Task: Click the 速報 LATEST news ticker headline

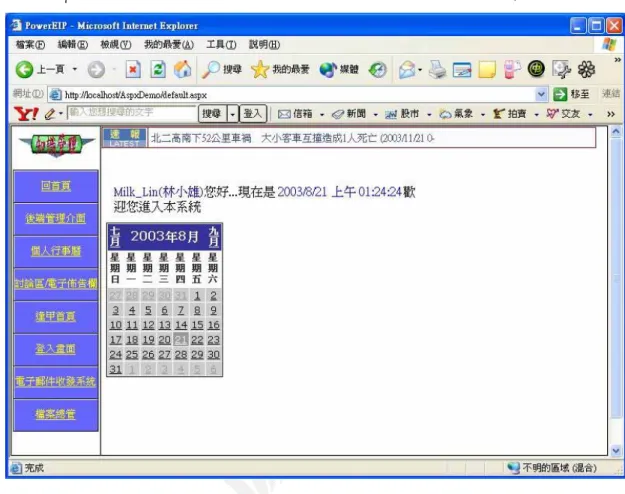Action: [292, 138]
